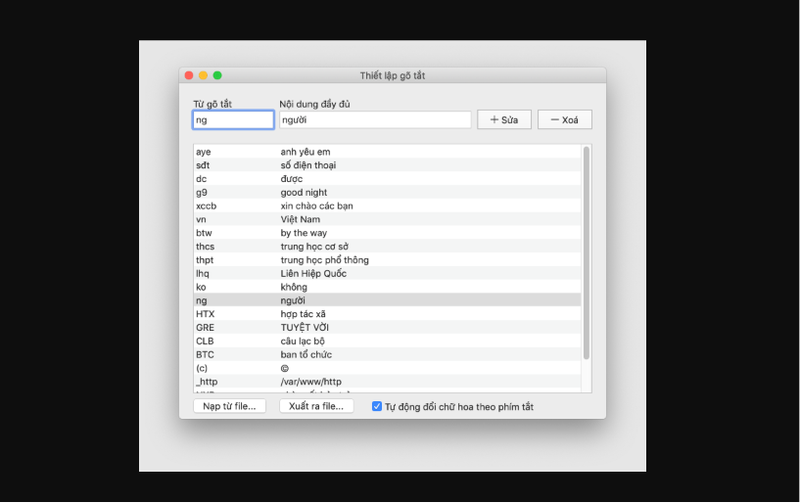Select the row 'ko' không

pos(387,287)
